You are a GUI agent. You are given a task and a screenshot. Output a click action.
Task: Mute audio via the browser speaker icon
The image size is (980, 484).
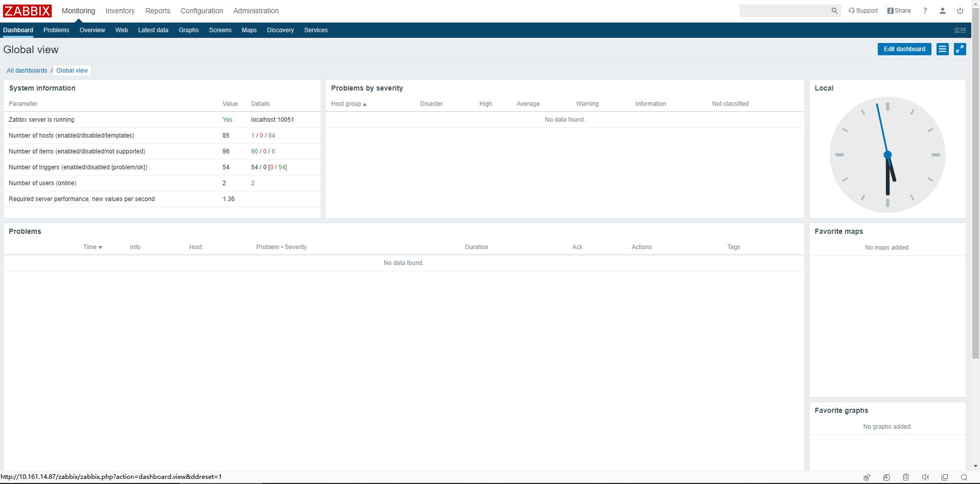[x=925, y=477]
